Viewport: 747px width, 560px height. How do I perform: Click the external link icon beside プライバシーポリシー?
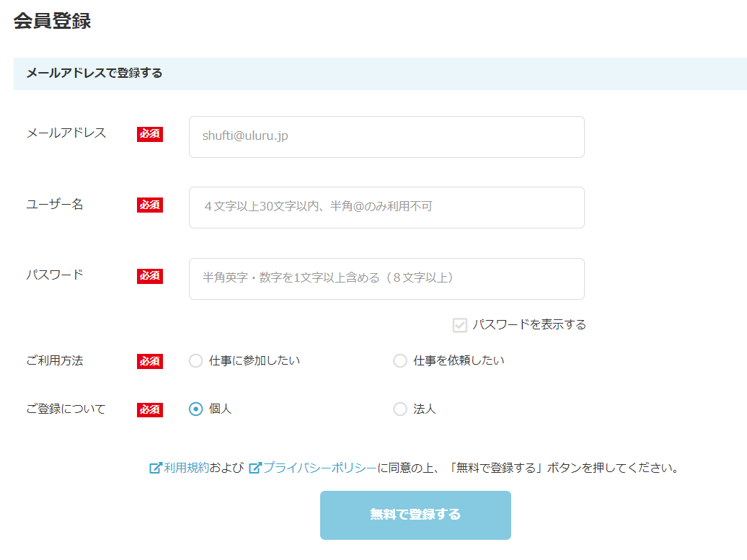click(x=255, y=466)
